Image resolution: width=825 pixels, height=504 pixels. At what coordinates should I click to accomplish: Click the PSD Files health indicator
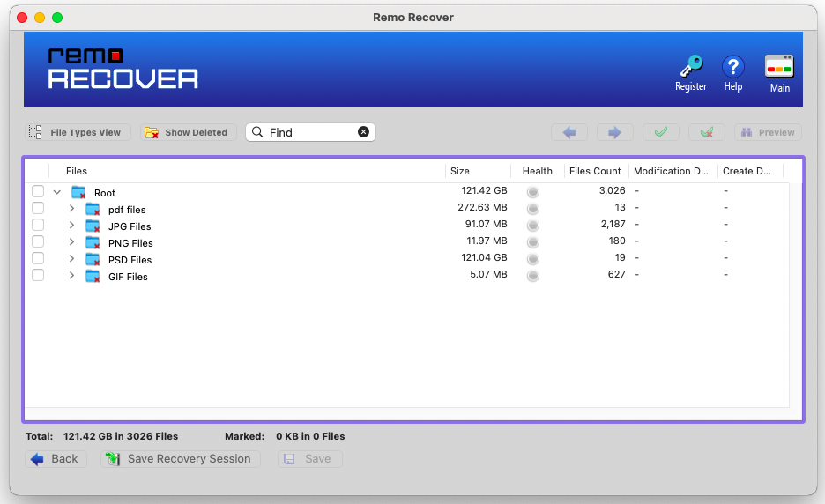[x=533, y=259]
